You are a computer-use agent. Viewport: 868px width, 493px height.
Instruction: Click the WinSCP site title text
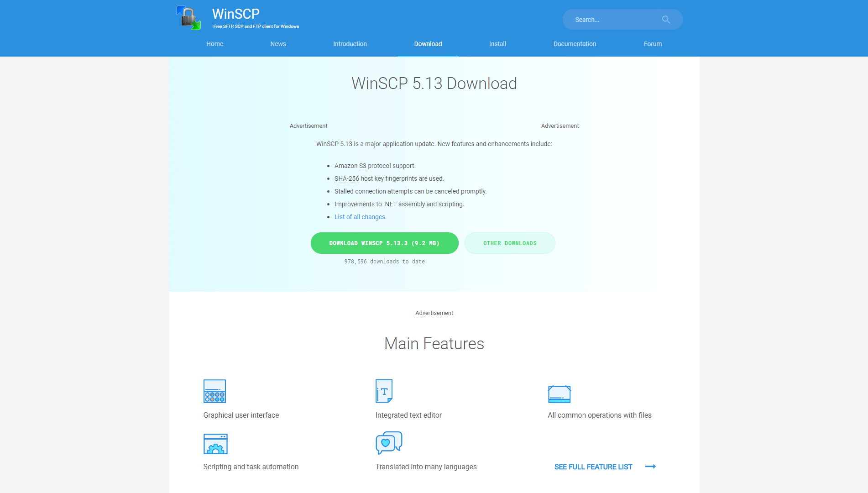click(x=236, y=14)
